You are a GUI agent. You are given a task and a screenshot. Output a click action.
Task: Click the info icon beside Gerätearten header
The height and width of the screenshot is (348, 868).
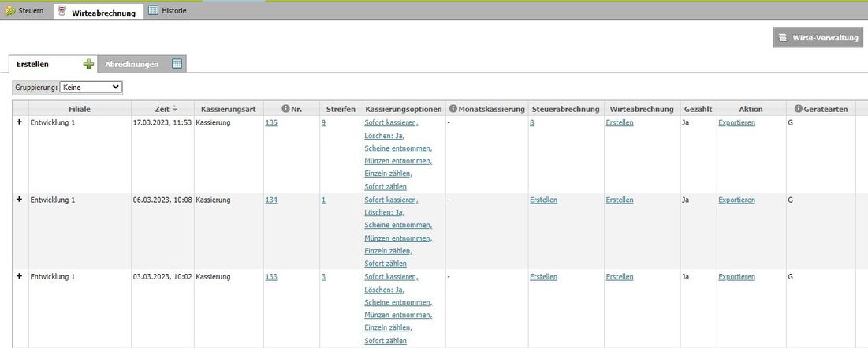pyautogui.click(x=799, y=109)
